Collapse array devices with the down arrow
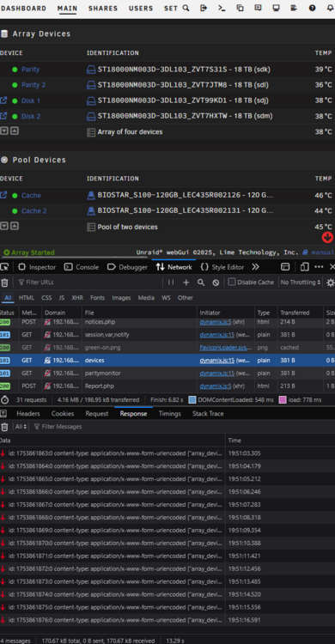This screenshot has height=644, width=335. (x=4, y=131)
